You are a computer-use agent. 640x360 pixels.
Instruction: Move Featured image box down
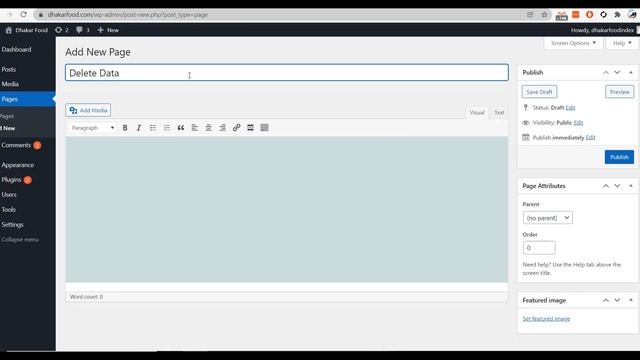pos(617,300)
